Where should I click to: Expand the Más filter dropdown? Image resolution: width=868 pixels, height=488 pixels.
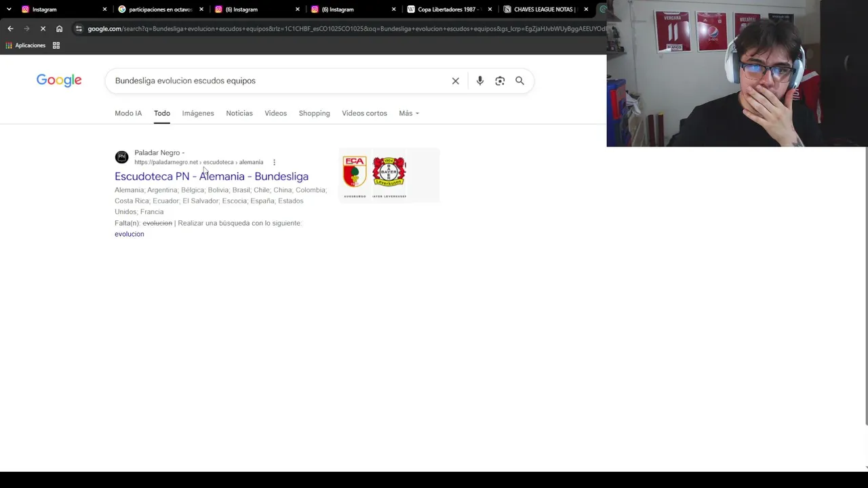409,113
